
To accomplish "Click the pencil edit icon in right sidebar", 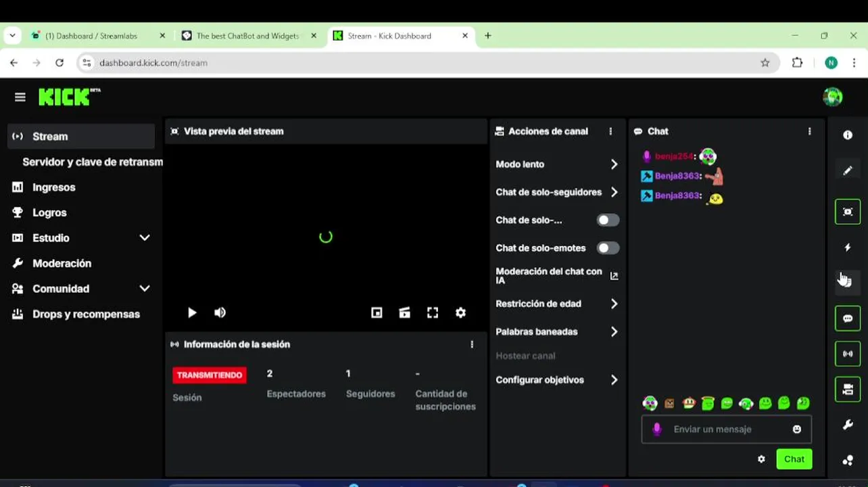I will pyautogui.click(x=848, y=170).
